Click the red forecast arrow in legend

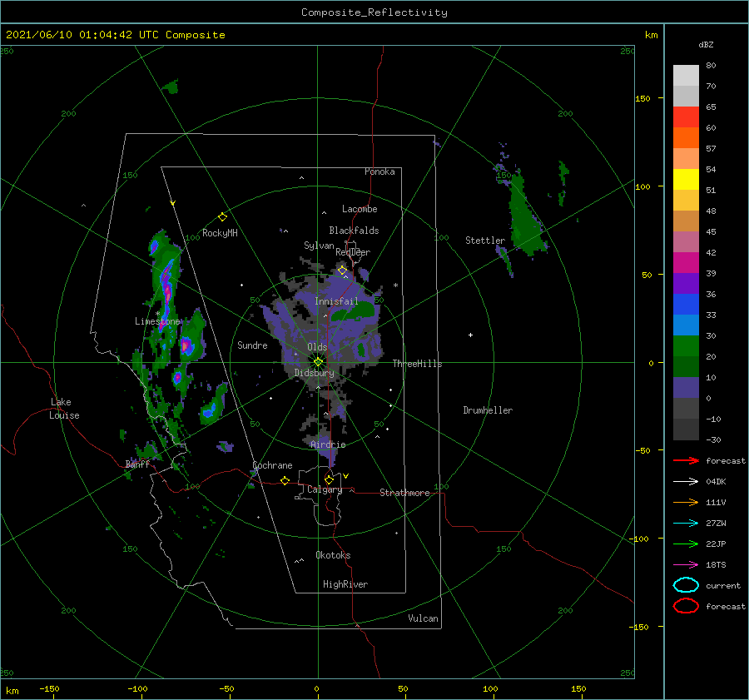click(686, 460)
